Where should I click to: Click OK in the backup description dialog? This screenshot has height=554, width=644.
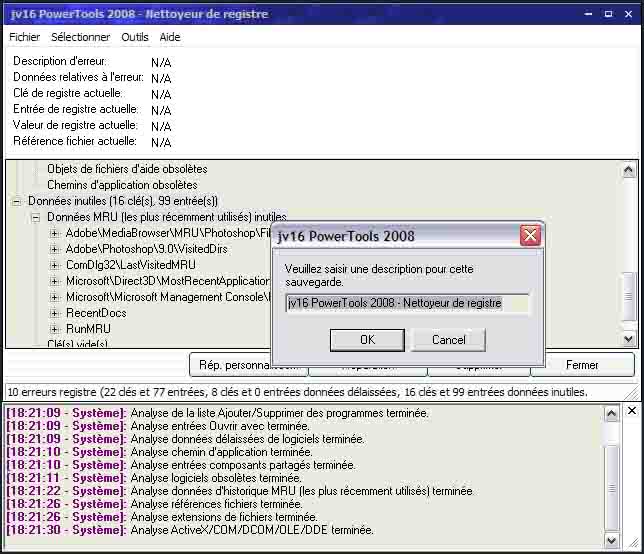(x=367, y=340)
